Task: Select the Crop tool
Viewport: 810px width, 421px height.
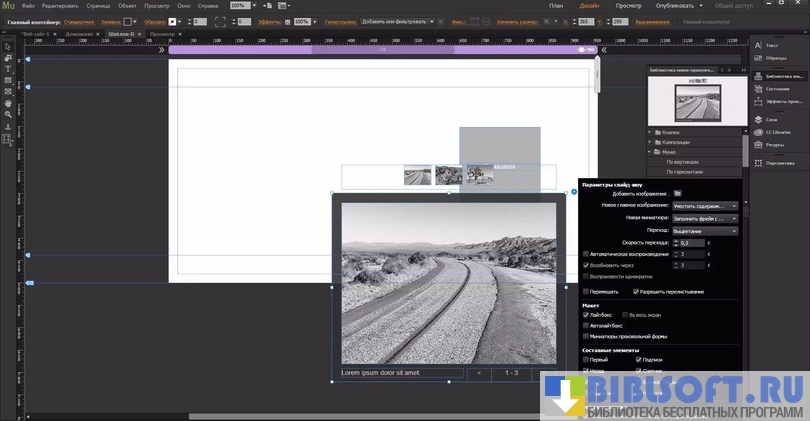Action: click(8, 58)
